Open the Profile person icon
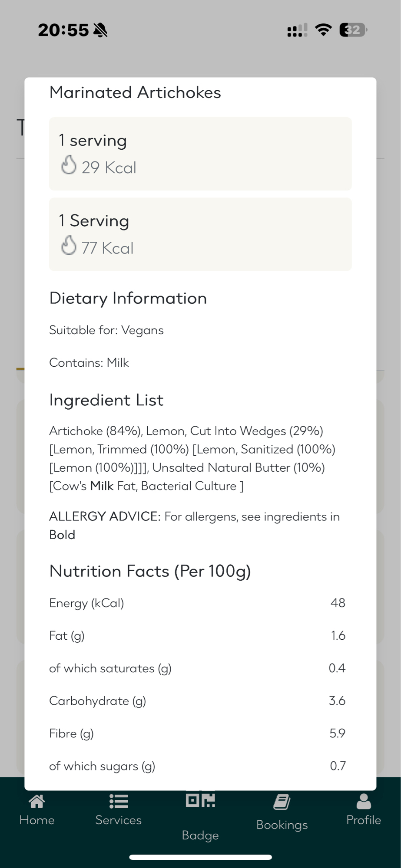 coord(364,802)
